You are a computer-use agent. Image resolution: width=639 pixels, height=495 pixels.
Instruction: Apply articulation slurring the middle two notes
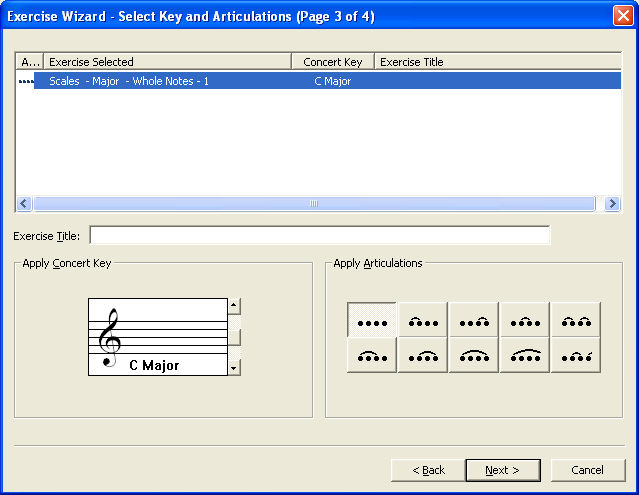pyautogui.click(x=524, y=320)
